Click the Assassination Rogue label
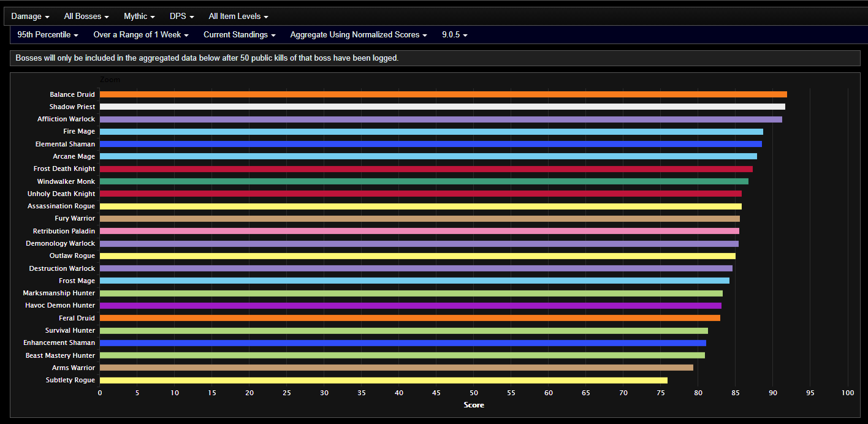 61,206
